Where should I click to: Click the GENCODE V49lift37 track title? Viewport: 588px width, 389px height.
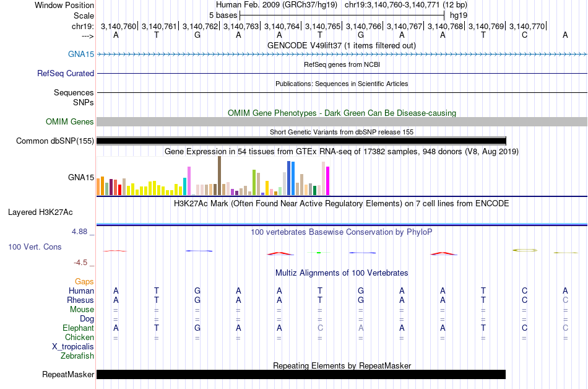pos(341,45)
